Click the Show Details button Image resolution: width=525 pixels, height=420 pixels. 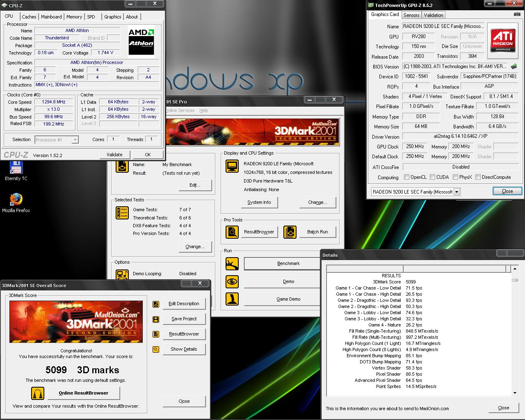point(184,349)
